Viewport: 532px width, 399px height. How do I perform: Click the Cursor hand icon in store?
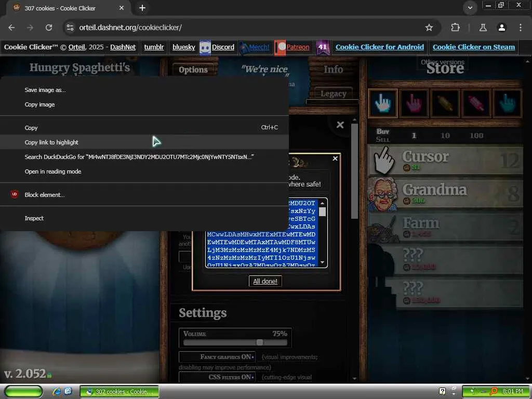[x=384, y=160]
